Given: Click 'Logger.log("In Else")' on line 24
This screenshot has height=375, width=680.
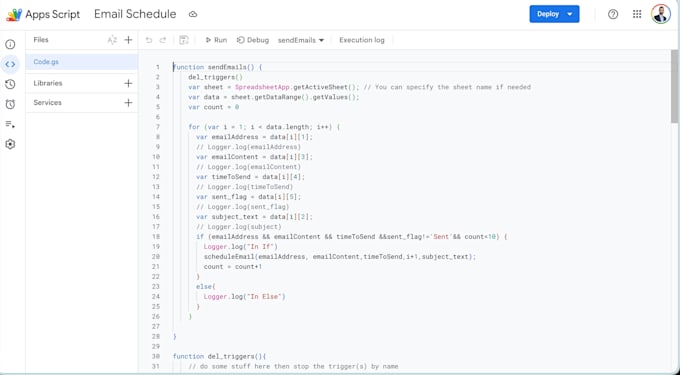Looking at the screenshot, I should [x=245, y=297].
